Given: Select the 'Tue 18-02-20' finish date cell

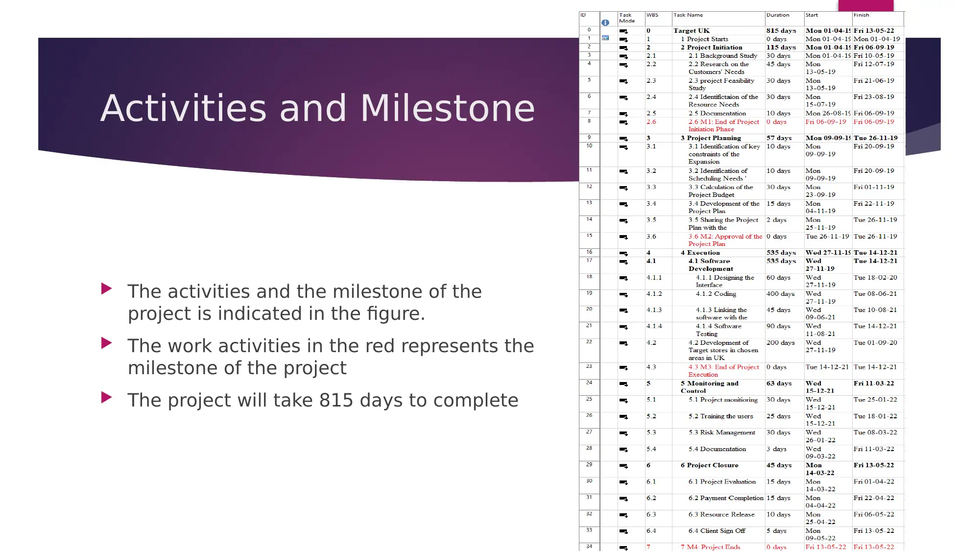Looking at the screenshot, I should pyautogui.click(x=878, y=281).
